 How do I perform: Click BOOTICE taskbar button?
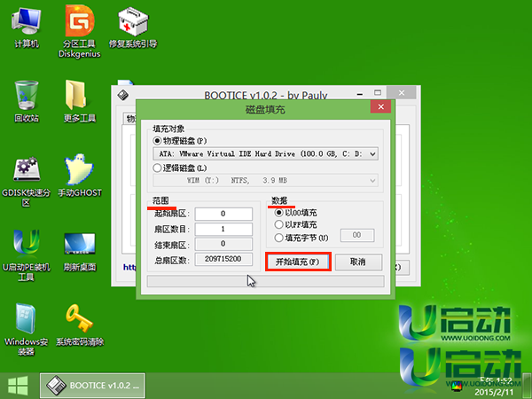92,386
